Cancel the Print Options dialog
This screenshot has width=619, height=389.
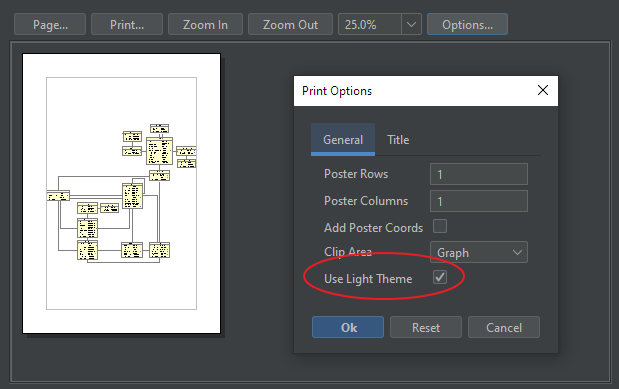(504, 327)
